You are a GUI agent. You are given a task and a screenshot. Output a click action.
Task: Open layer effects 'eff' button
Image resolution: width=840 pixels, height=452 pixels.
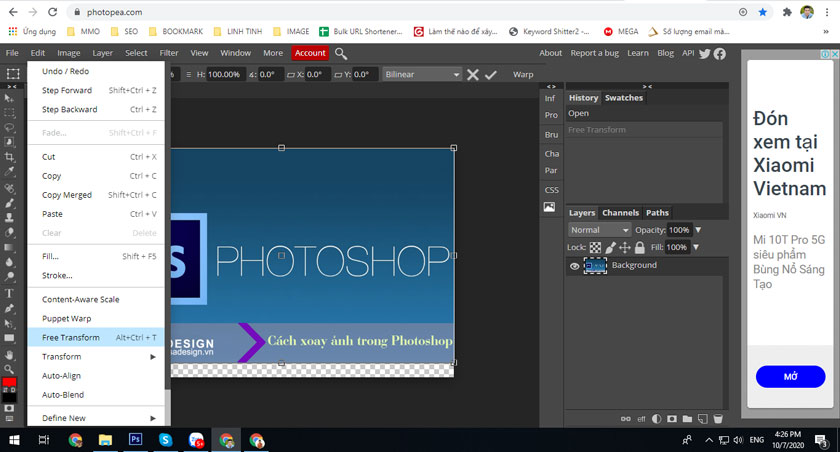click(641, 419)
